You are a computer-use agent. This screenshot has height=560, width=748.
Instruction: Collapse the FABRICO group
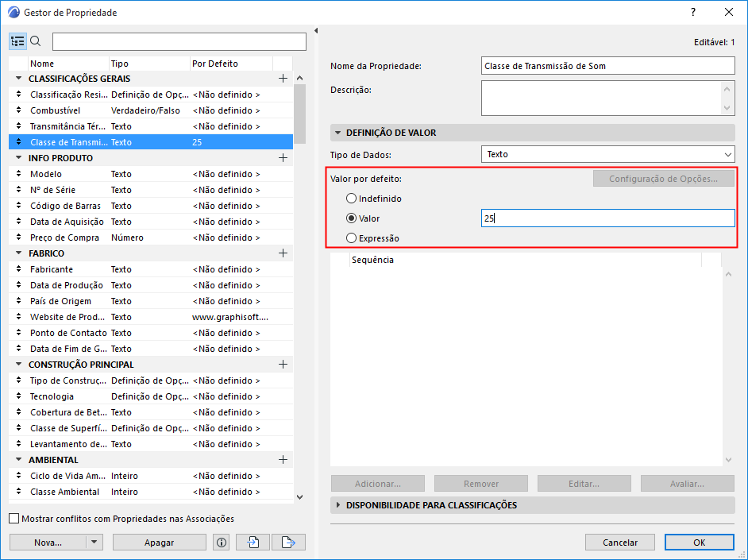18,253
